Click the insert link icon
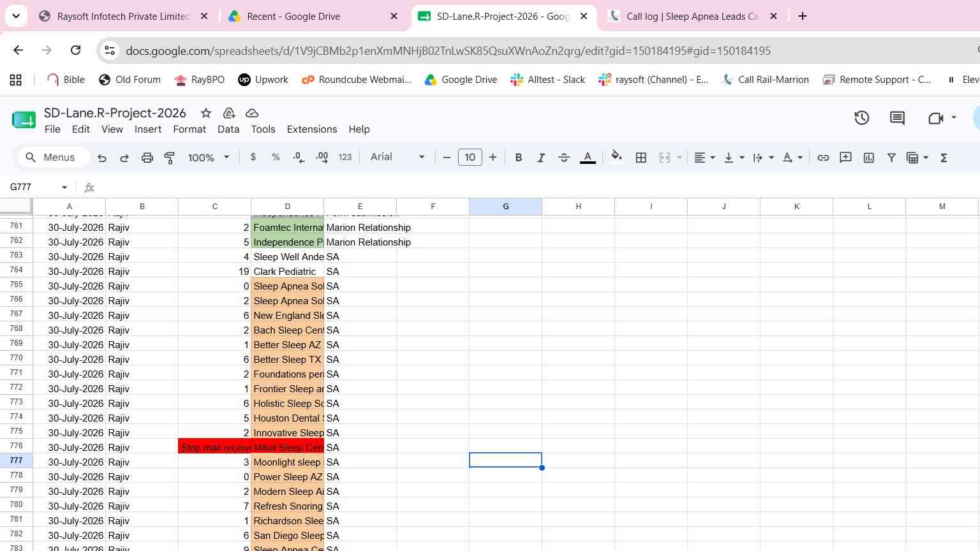 pos(823,158)
